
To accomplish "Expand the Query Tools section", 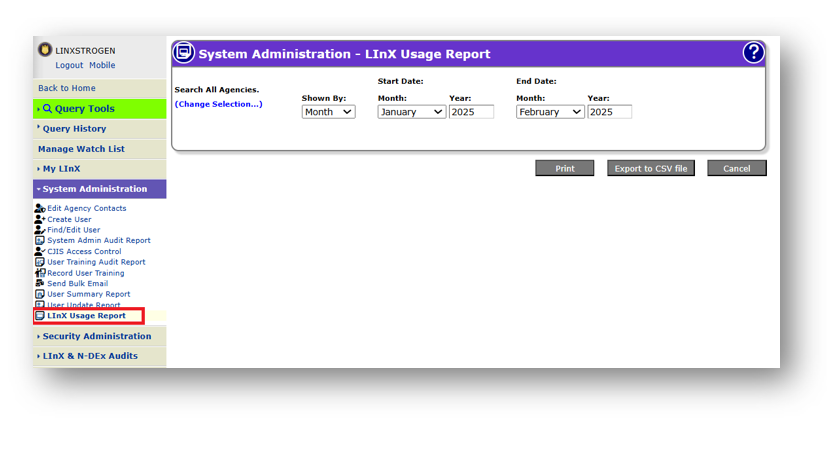I will 100,109.
